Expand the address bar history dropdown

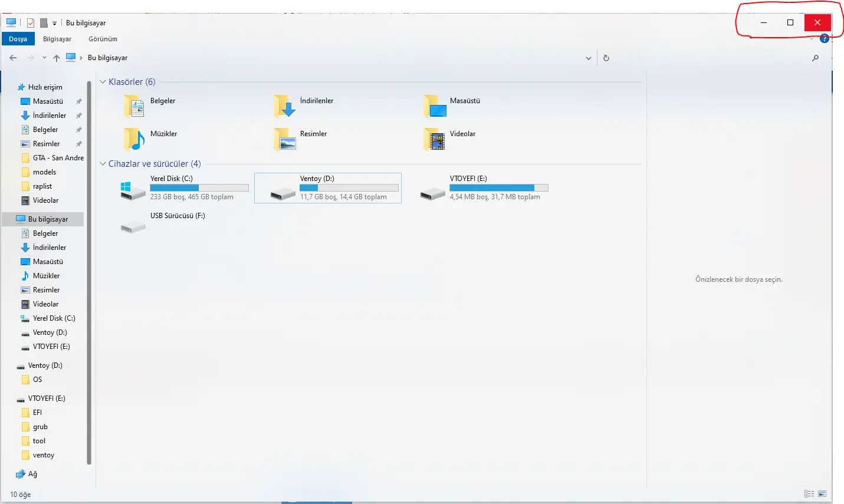588,58
